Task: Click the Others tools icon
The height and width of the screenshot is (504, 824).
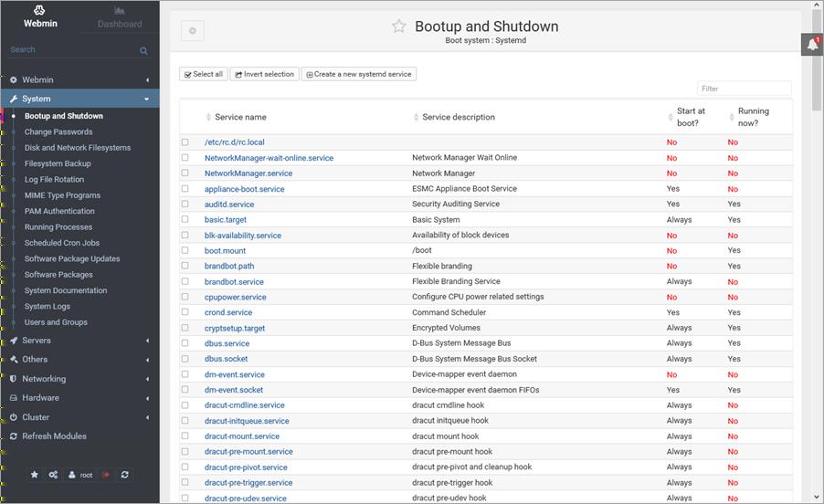Action: (x=14, y=359)
